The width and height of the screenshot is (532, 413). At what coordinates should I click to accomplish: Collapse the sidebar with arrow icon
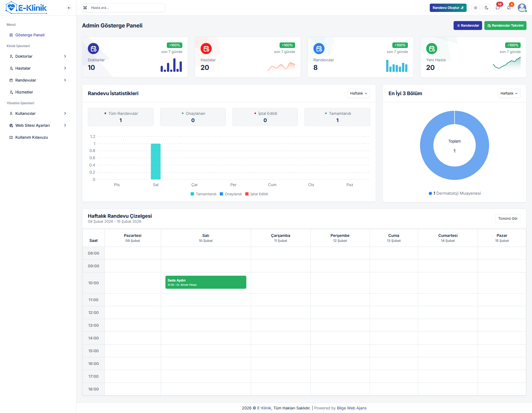(69, 8)
